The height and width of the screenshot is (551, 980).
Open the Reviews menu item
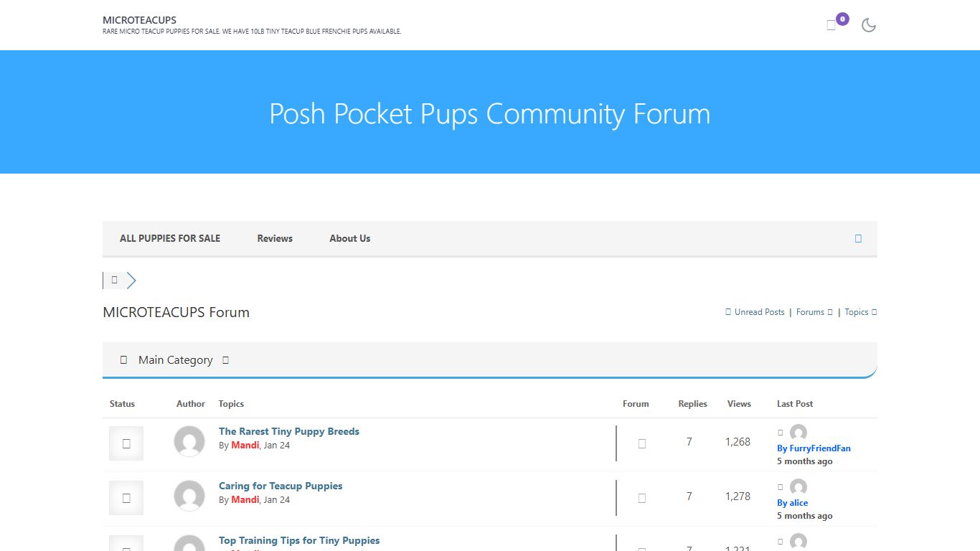pos(275,238)
